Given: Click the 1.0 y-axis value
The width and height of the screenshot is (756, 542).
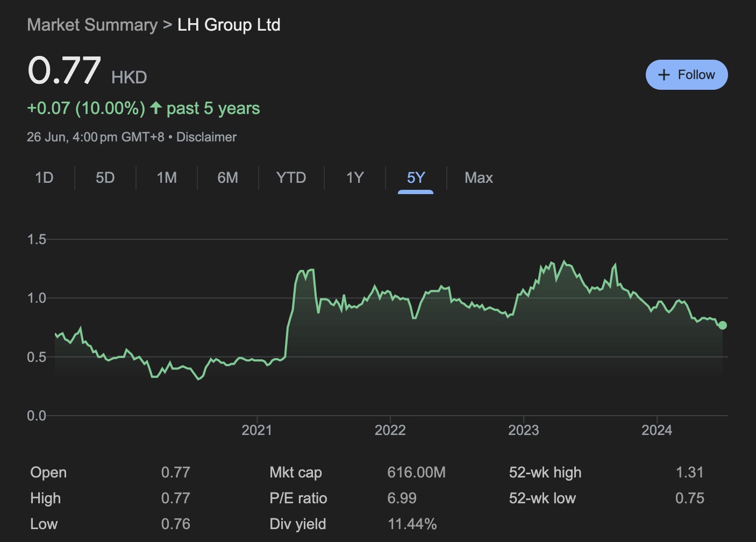Looking at the screenshot, I should (x=37, y=298).
